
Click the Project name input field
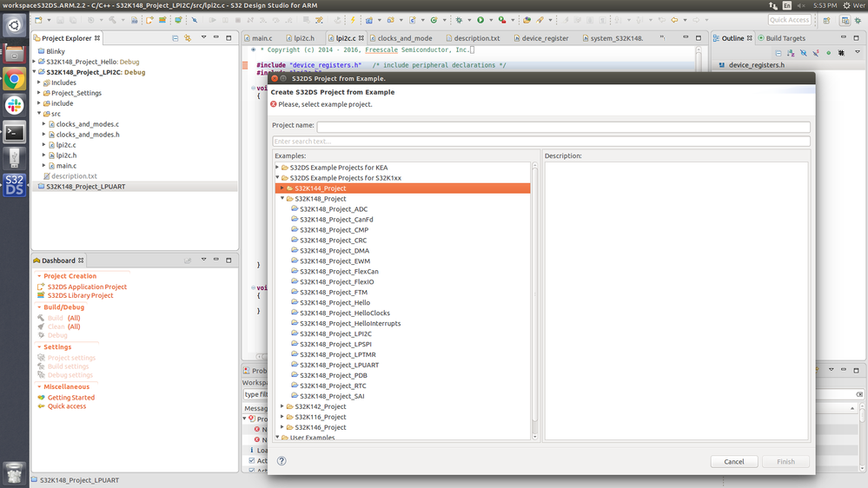point(564,127)
